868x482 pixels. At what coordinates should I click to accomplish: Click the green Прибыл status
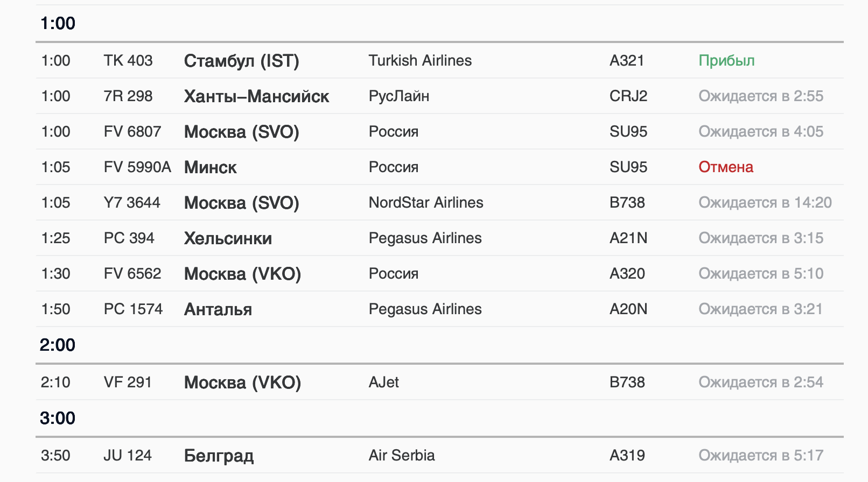click(726, 61)
